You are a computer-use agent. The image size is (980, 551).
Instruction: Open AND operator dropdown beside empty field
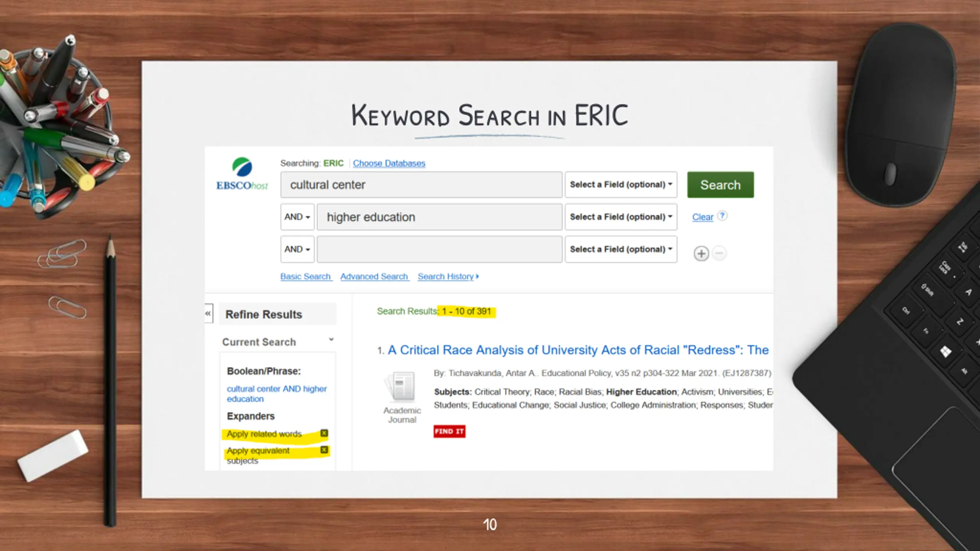297,249
